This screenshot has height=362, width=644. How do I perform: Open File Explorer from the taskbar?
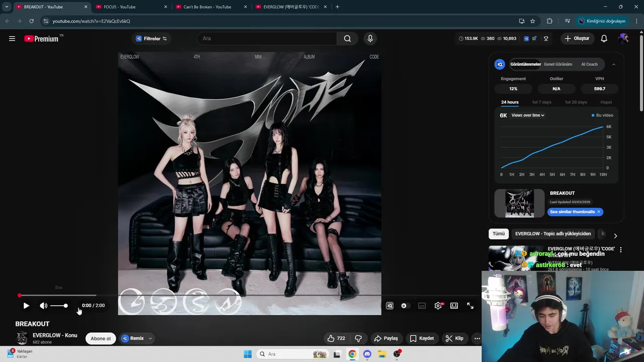[382, 354]
